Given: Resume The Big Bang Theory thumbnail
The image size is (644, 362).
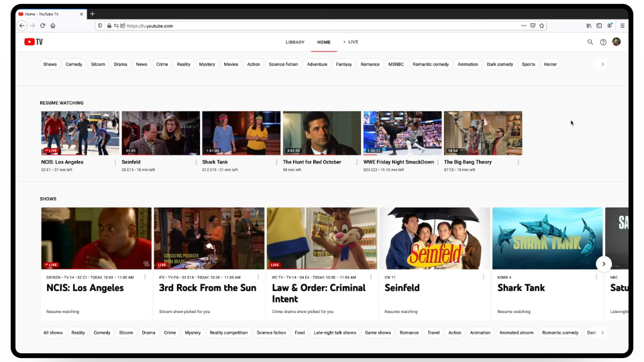Looking at the screenshot, I should coord(483,133).
